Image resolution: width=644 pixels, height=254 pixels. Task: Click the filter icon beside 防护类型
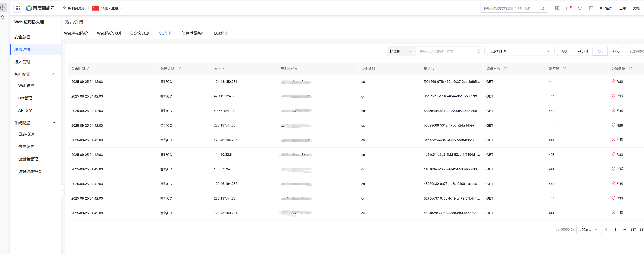click(179, 69)
